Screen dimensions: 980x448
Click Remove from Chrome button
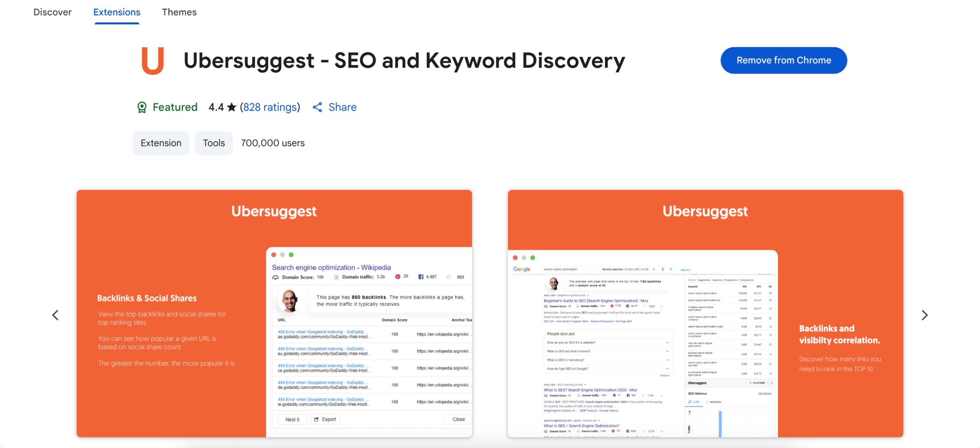click(x=784, y=60)
